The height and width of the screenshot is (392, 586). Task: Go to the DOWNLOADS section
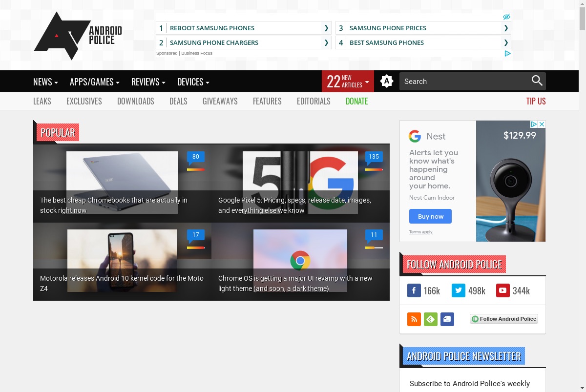(136, 101)
